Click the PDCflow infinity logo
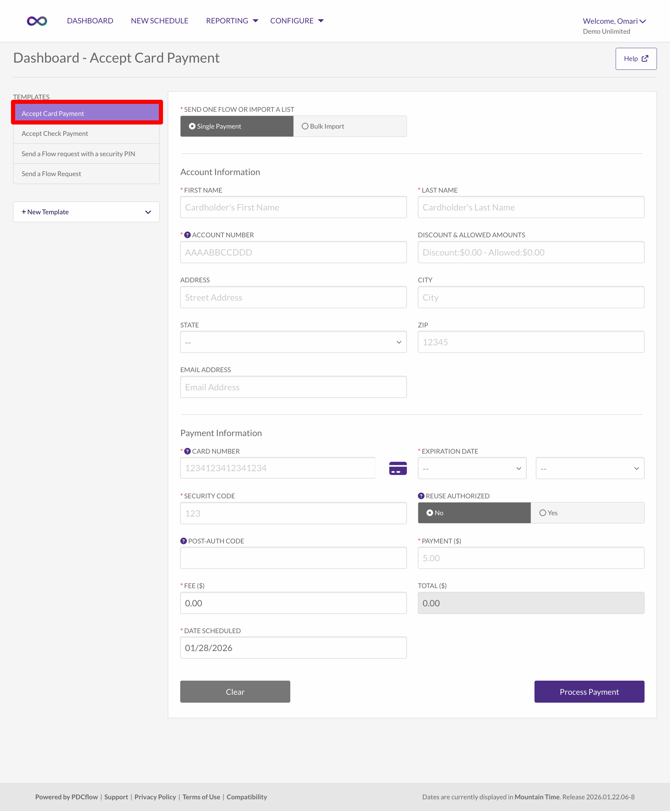The image size is (670, 811). (x=36, y=20)
